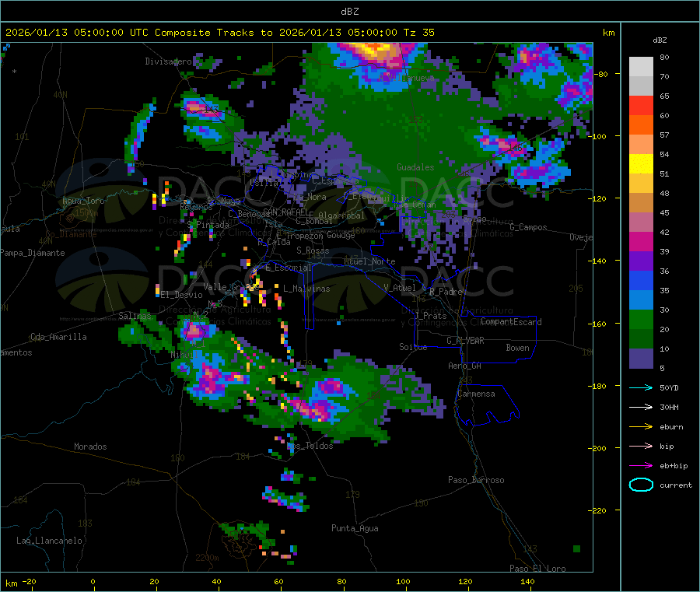Click the white 30HM arrow symbol
This screenshot has height=592, width=700.
(x=641, y=407)
